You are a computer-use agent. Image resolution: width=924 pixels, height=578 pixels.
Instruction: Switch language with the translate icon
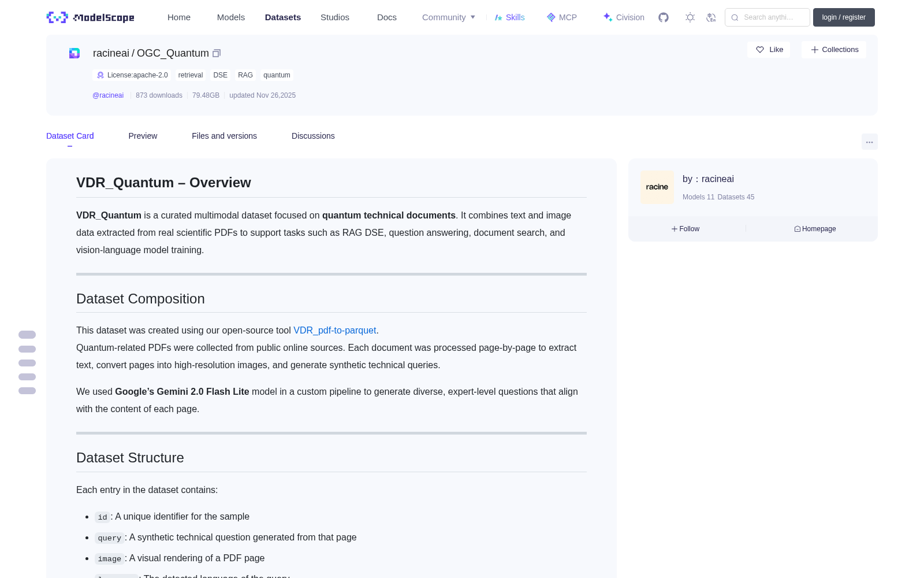(x=711, y=17)
